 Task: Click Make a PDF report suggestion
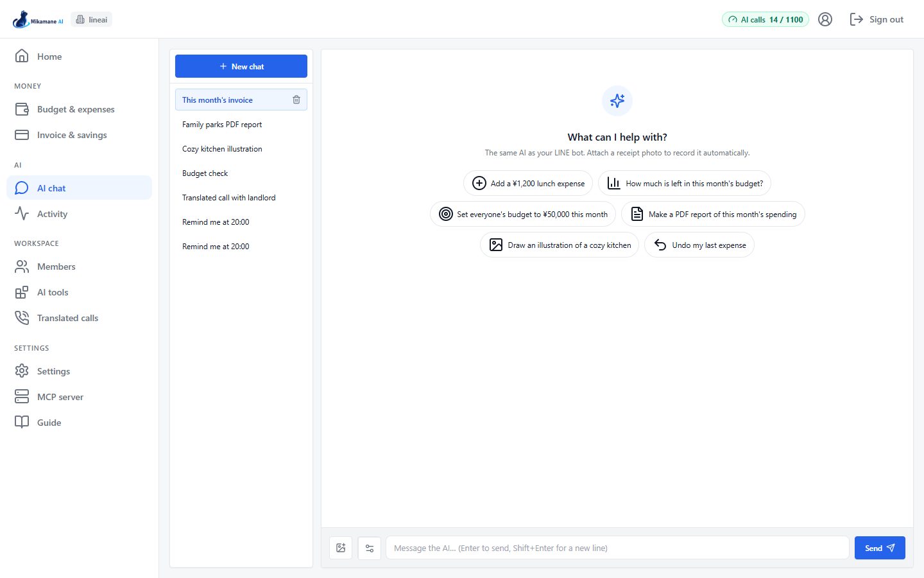[x=713, y=214]
